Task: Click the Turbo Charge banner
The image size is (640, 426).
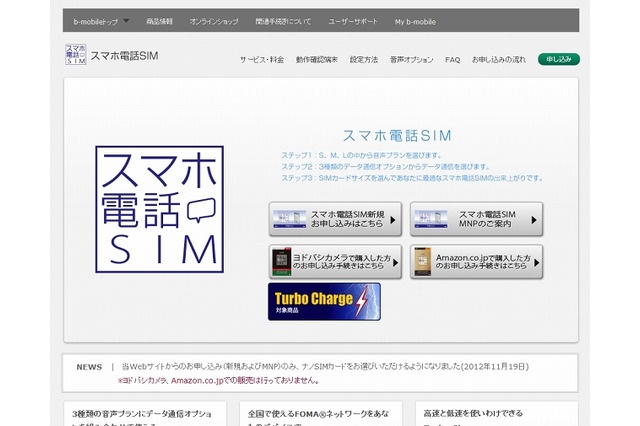Action: pyautogui.click(x=324, y=302)
